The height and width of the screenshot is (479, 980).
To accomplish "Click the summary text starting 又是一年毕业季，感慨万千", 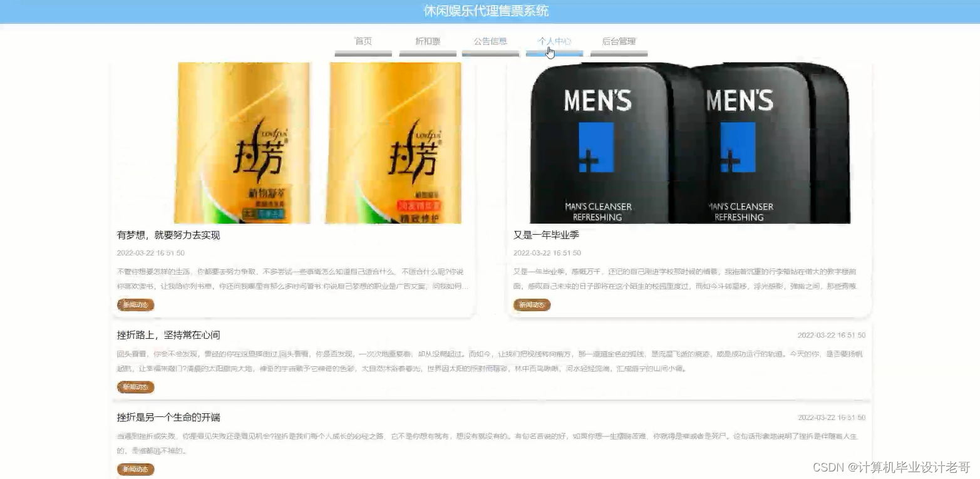I will (686, 279).
